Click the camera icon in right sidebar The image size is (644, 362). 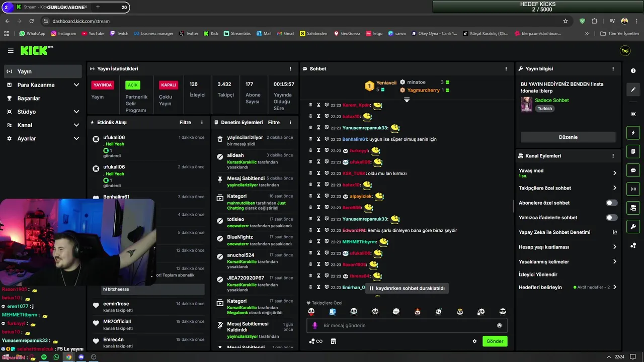[x=633, y=208]
